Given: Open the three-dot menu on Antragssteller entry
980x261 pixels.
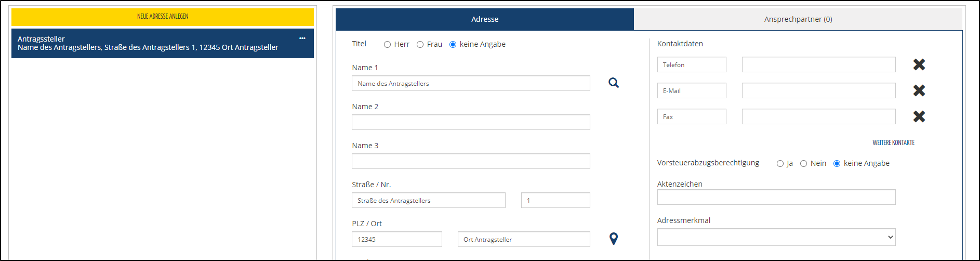Looking at the screenshot, I should pos(302,38).
